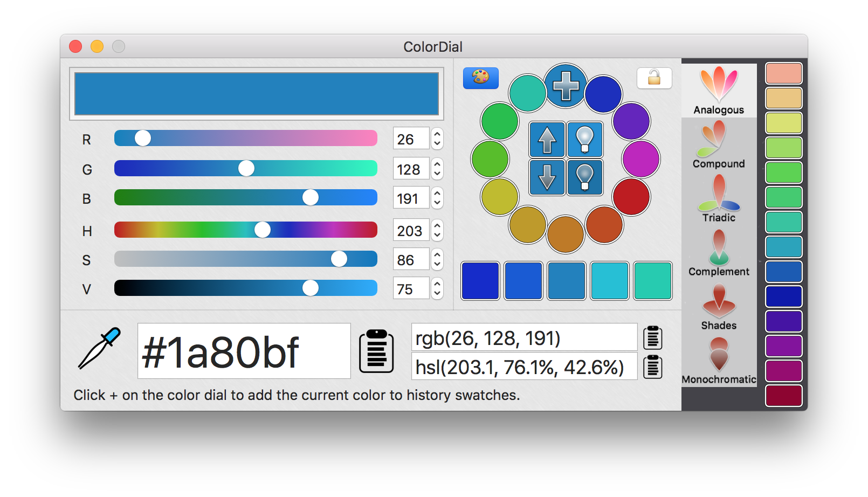The image size is (868, 497).
Task: Select the Triadic color scheme
Action: 719,198
